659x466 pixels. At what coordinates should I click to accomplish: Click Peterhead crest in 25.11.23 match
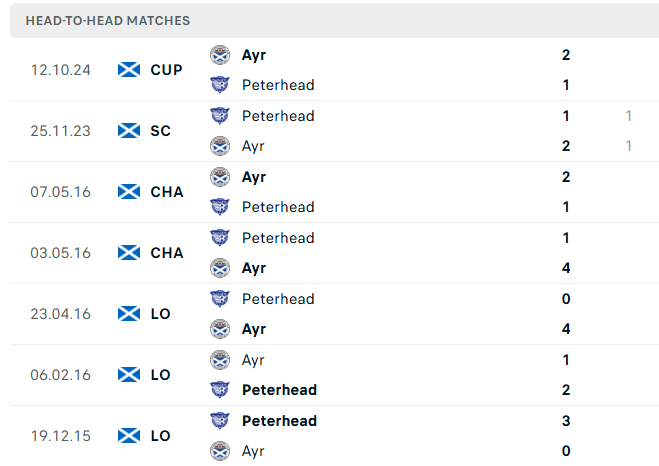[220, 116]
